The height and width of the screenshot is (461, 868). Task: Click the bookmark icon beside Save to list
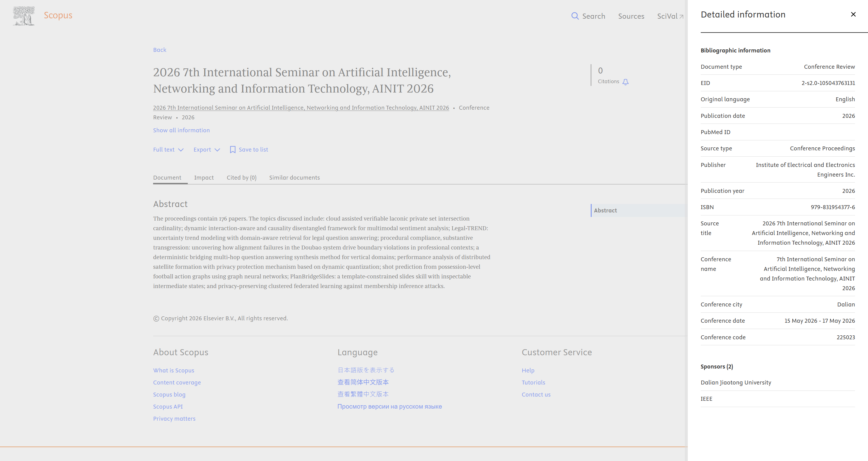(x=232, y=150)
